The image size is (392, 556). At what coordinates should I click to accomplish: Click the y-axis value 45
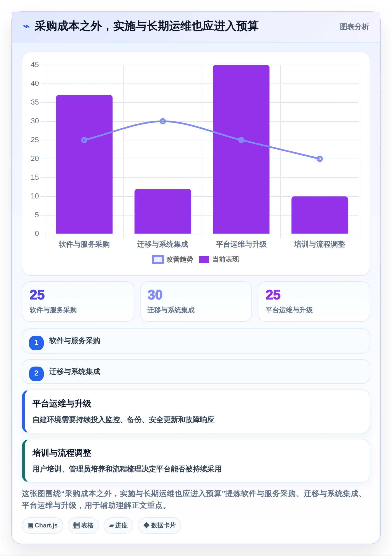coord(35,65)
